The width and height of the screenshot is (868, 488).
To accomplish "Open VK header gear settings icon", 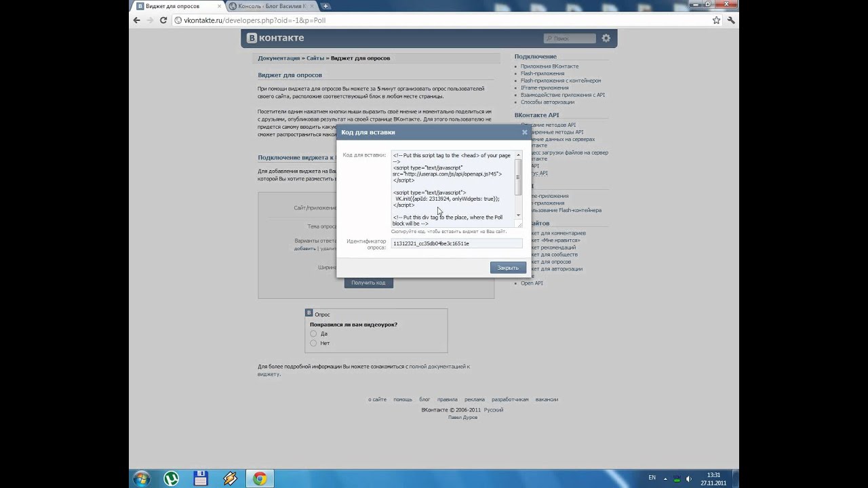I will [x=606, y=38].
